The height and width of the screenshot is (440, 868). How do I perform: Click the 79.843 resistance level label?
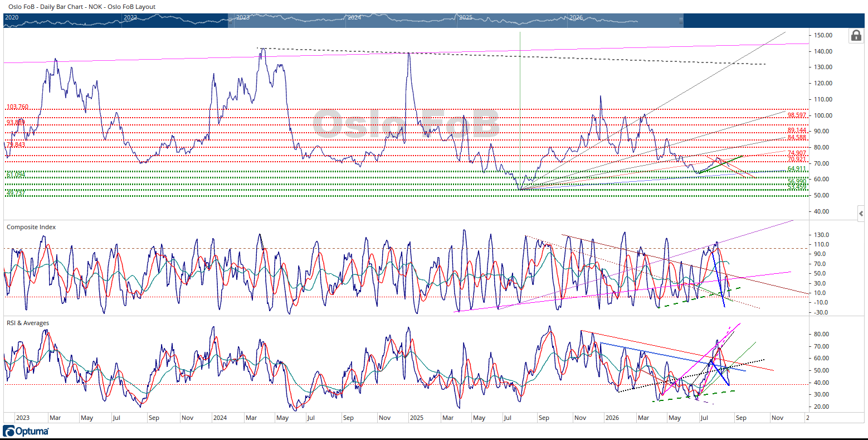pyautogui.click(x=16, y=144)
